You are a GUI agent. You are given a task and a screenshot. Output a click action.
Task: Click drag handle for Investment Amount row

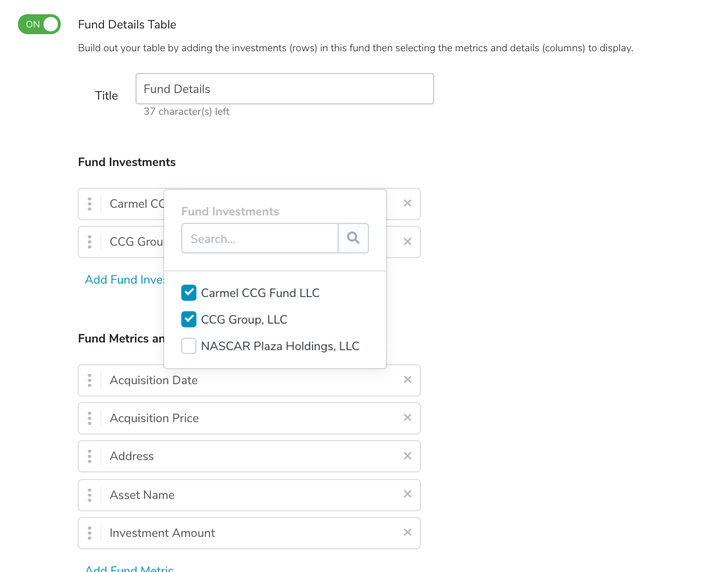coord(90,533)
